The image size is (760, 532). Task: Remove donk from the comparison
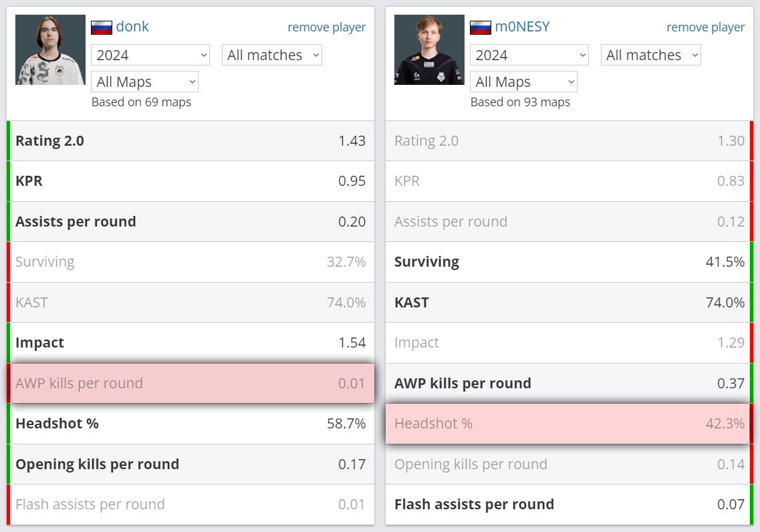[x=327, y=27]
